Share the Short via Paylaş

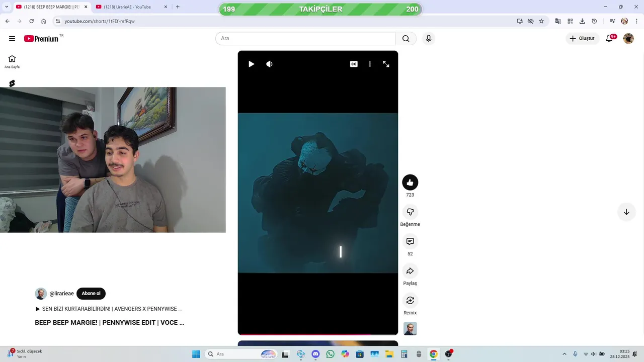pos(410,271)
